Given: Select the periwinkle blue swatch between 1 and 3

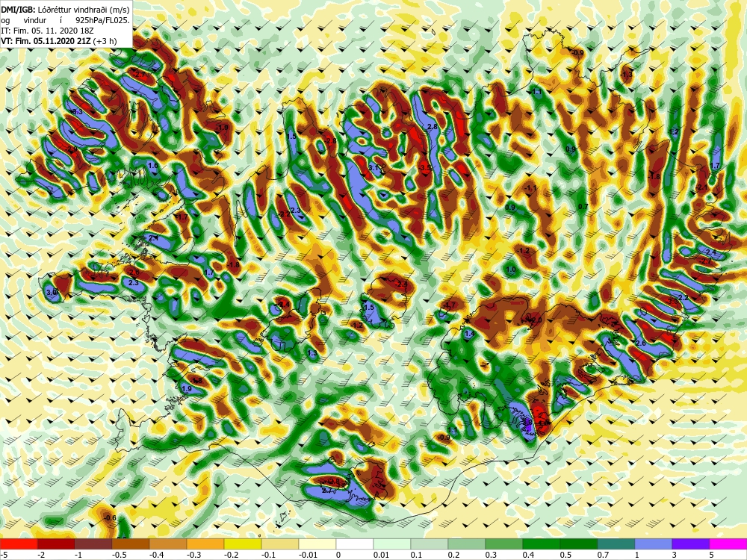Looking at the screenshot, I should coord(654,544).
